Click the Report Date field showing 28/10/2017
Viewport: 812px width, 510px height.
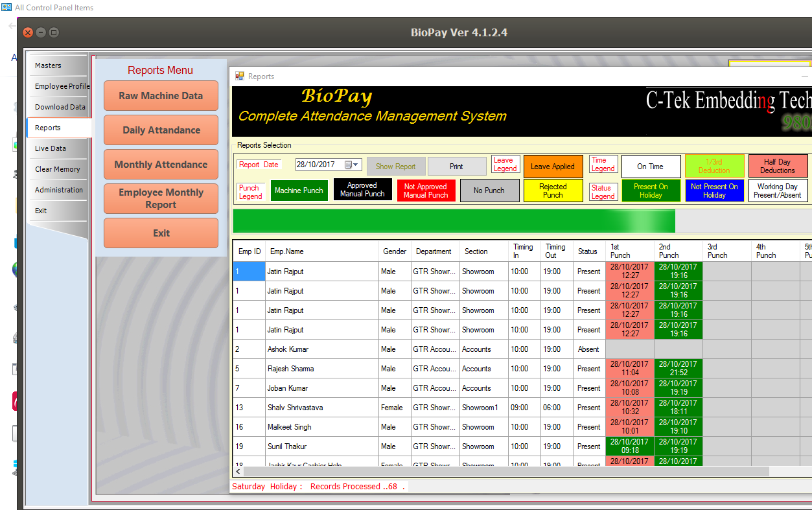coord(329,165)
